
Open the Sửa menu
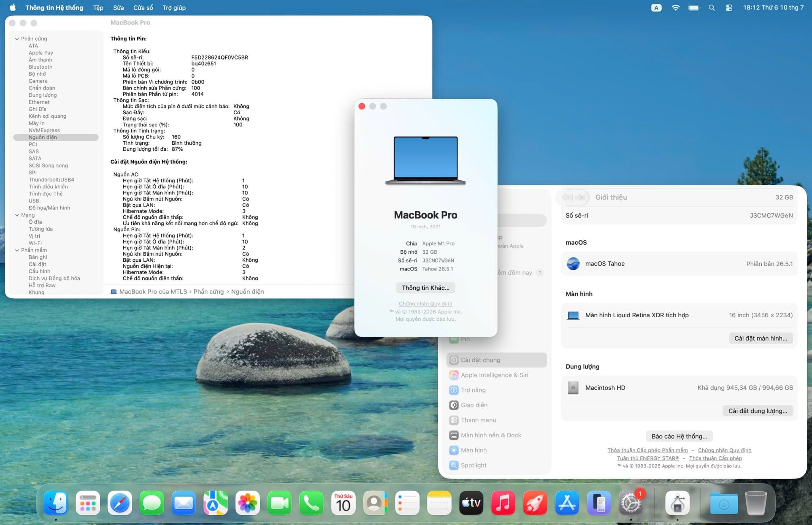tap(118, 8)
